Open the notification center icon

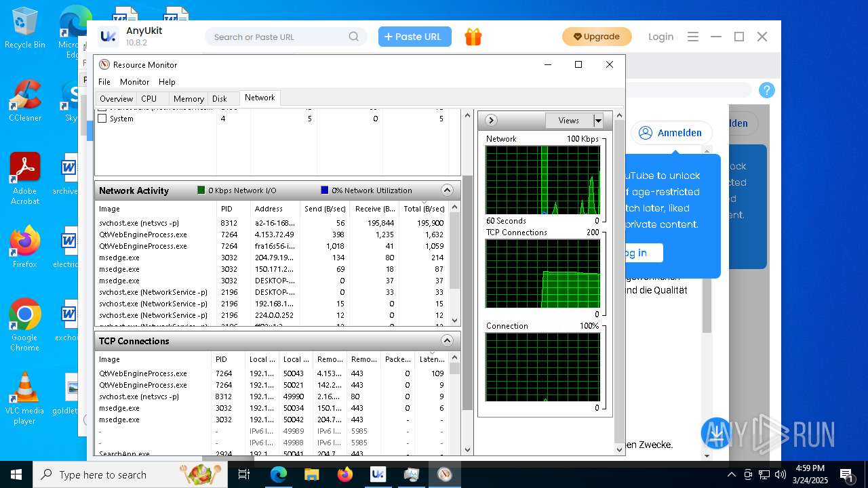[847, 474]
